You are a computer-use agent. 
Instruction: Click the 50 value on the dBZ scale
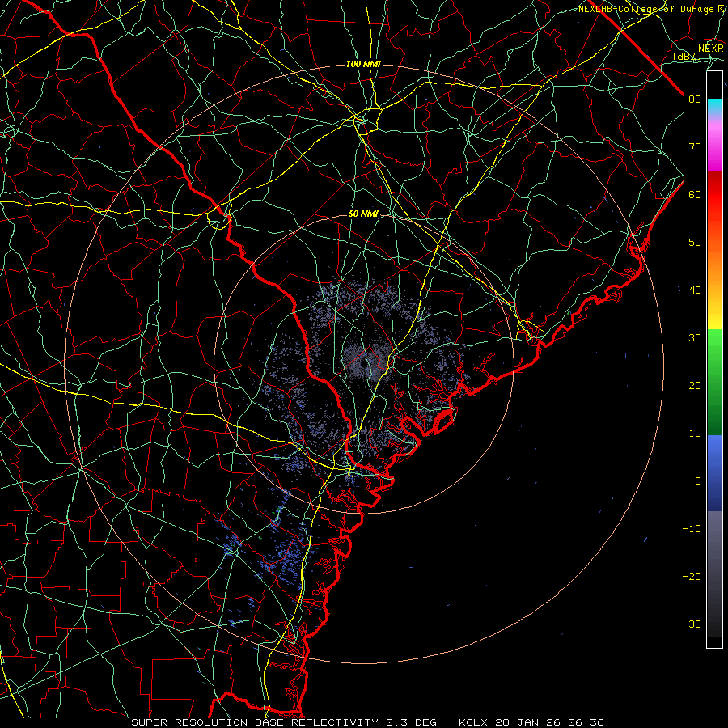695,243
